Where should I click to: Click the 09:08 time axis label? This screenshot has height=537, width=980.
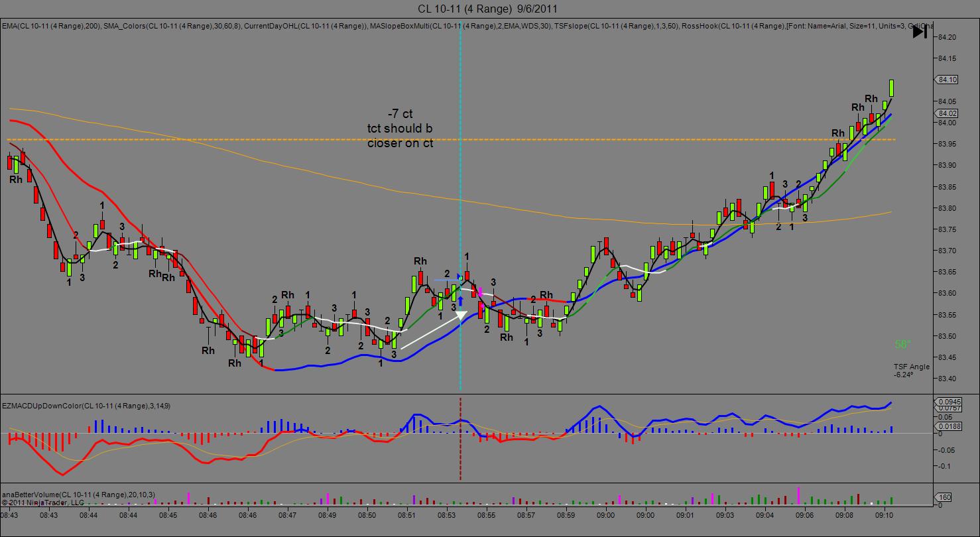coord(844,514)
